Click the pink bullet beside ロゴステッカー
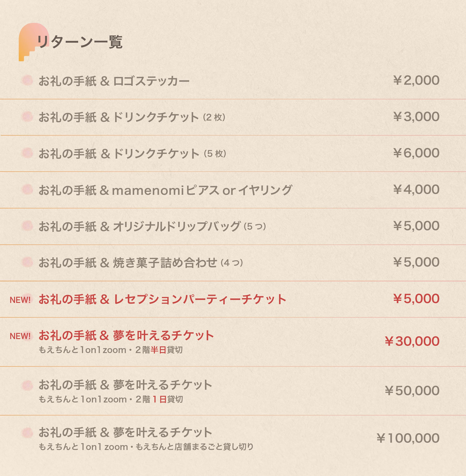The width and height of the screenshot is (466, 476). point(27,80)
